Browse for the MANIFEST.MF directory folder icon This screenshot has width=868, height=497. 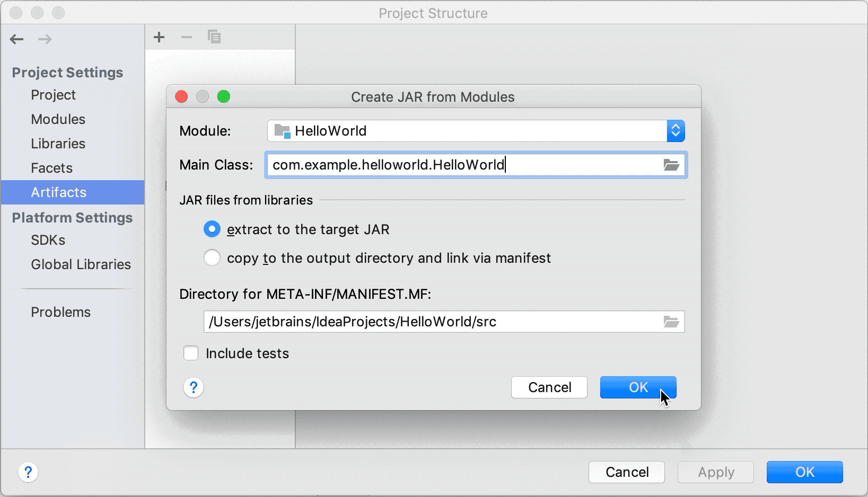pyautogui.click(x=671, y=322)
